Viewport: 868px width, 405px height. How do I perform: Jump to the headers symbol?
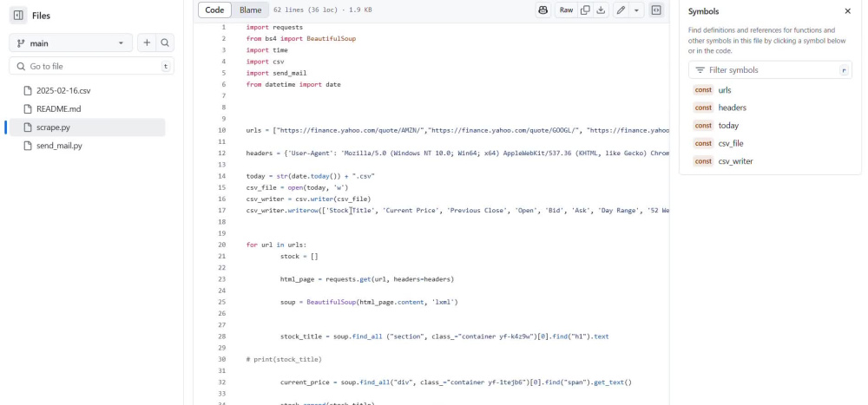pyautogui.click(x=733, y=108)
